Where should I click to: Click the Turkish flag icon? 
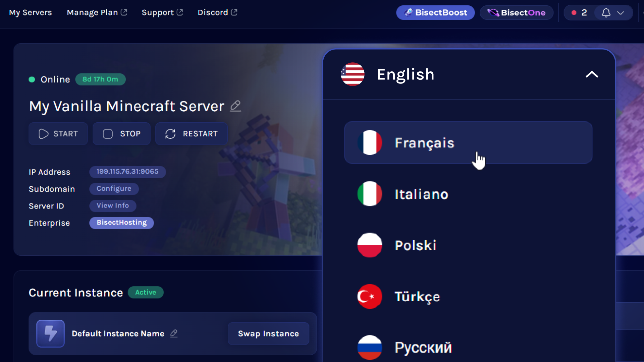[x=370, y=296]
